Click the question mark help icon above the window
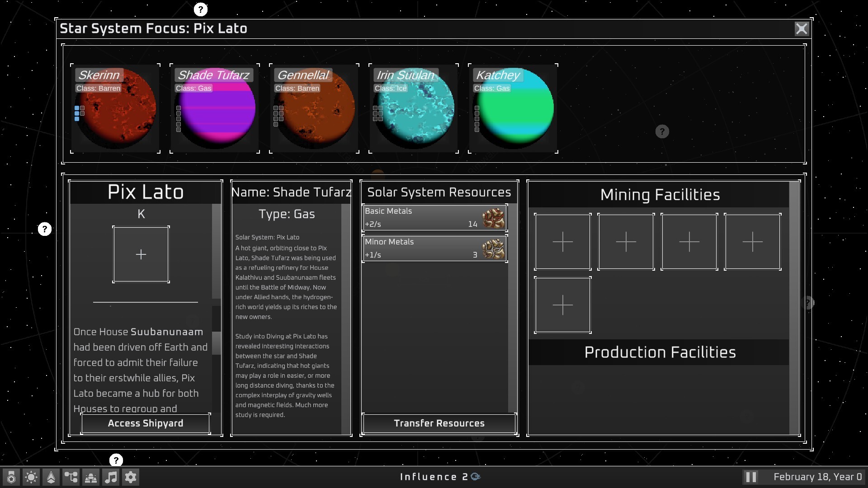Screen dimensions: 868x488 (201, 9)
